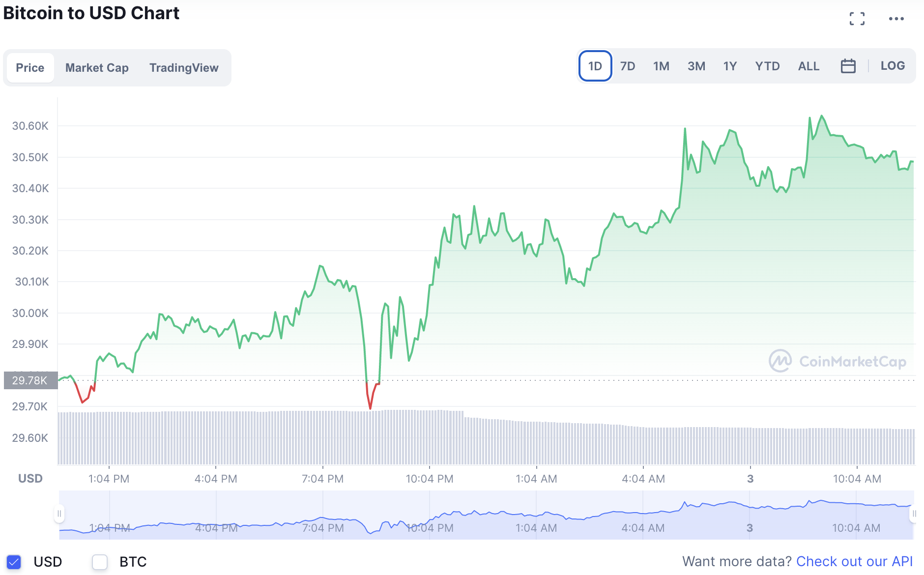Switch to the TradingView tab

coord(184,68)
